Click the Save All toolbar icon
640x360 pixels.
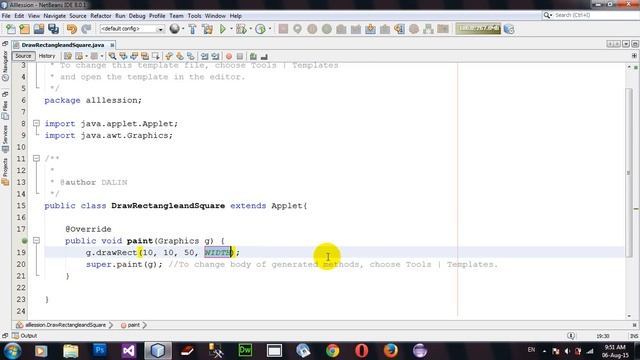(53, 29)
